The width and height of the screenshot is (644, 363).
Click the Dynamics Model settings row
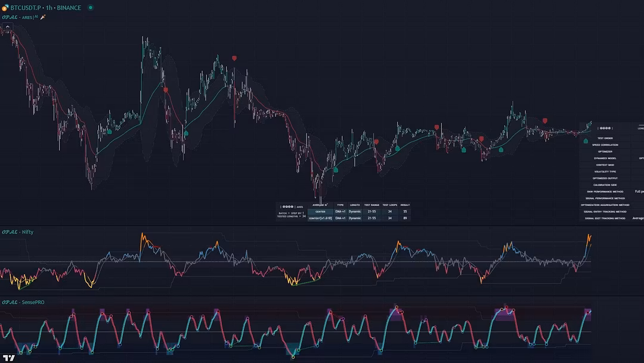click(x=605, y=158)
